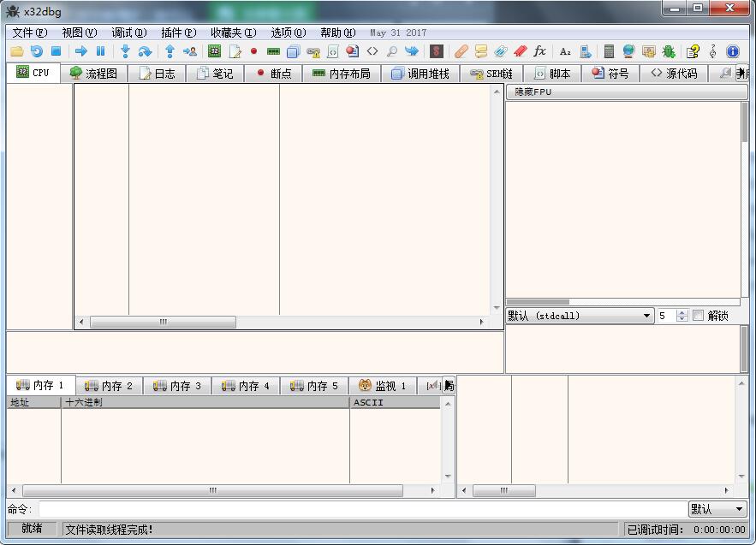Switch to 符号 tab
The width and height of the screenshot is (756, 545).
pos(610,74)
